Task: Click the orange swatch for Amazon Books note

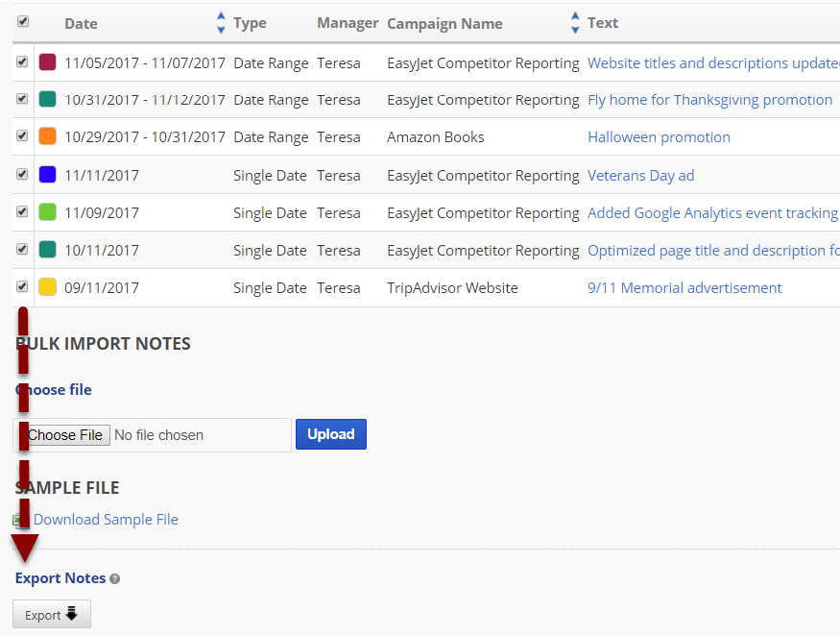Action: 47,137
